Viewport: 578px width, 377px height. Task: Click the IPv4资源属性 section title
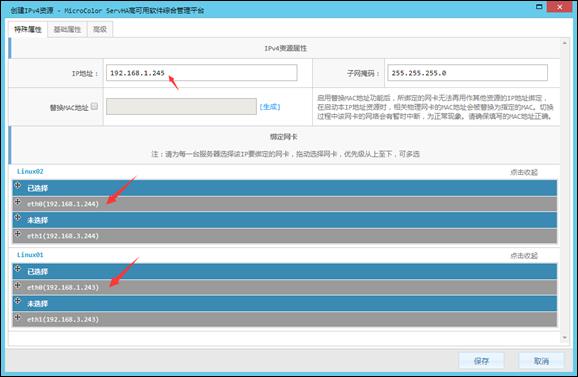coord(285,48)
